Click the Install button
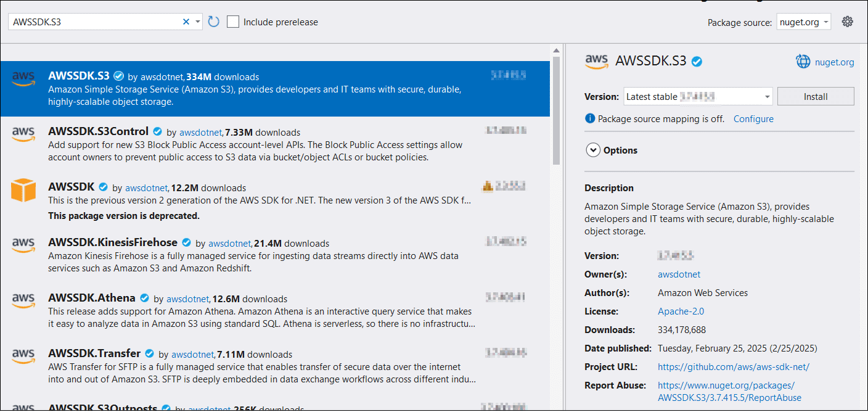This screenshot has width=868, height=412. tap(815, 97)
